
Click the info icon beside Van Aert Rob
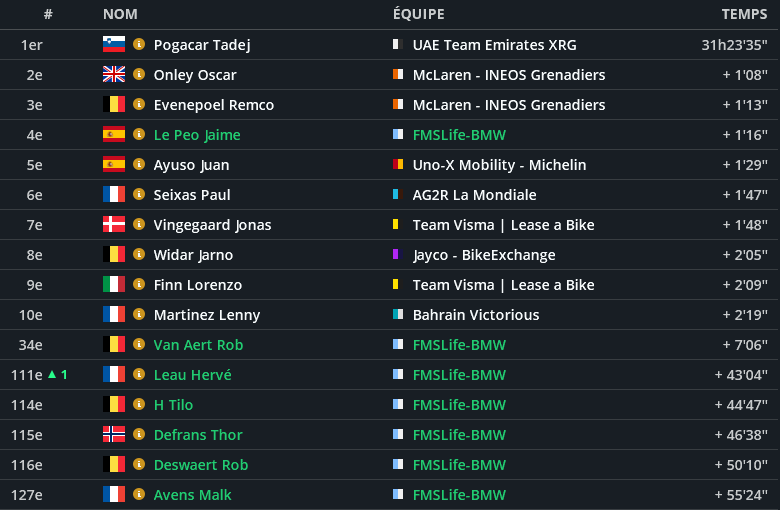(139, 345)
